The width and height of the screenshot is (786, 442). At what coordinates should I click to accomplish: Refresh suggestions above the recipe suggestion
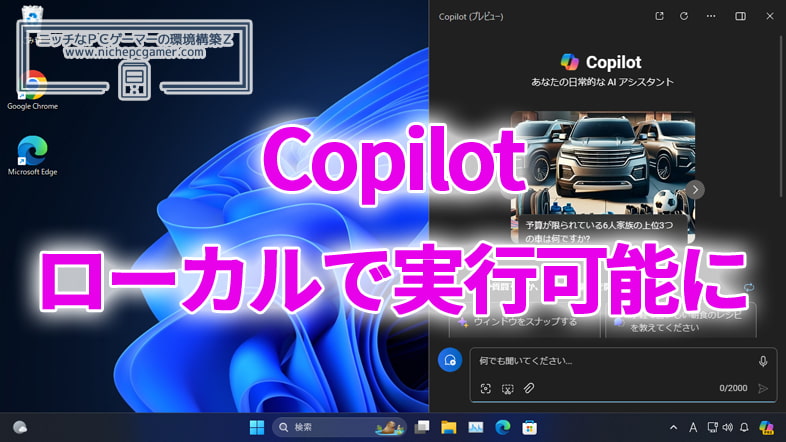pyautogui.click(x=749, y=287)
